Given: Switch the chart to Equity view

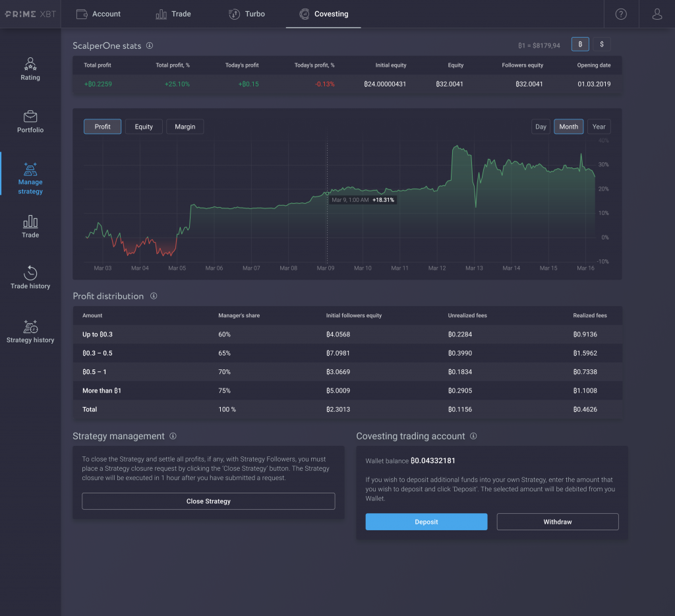Looking at the screenshot, I should pos(144,126).
